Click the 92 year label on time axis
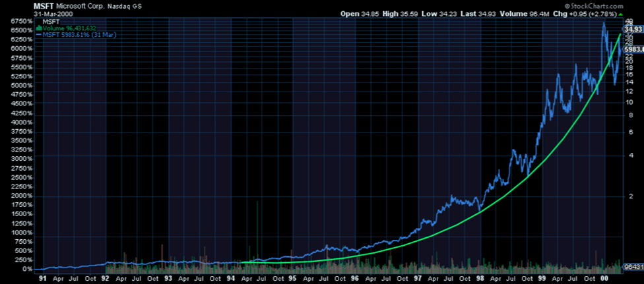 point(106,278)
